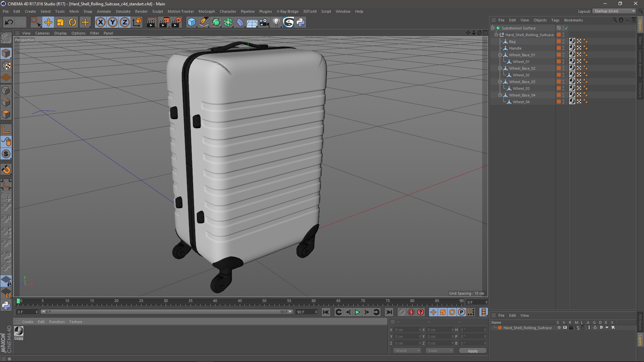Select the Scale tool

(60, 22)
